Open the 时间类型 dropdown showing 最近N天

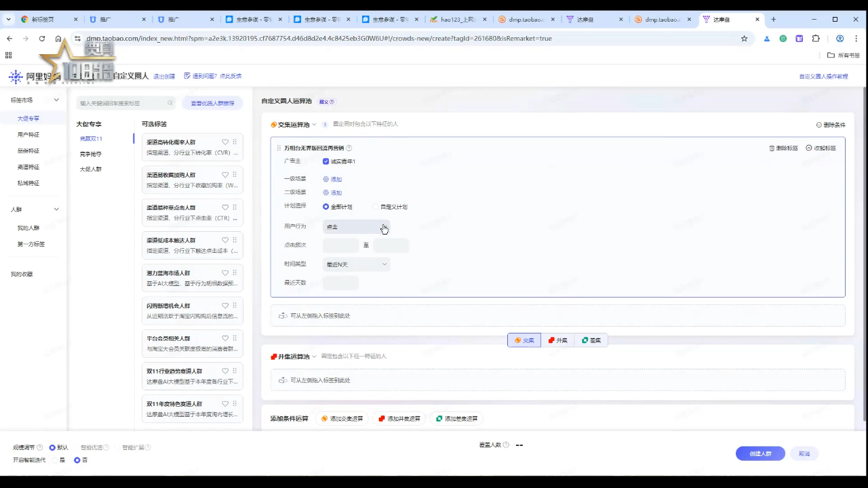point(356,264)
